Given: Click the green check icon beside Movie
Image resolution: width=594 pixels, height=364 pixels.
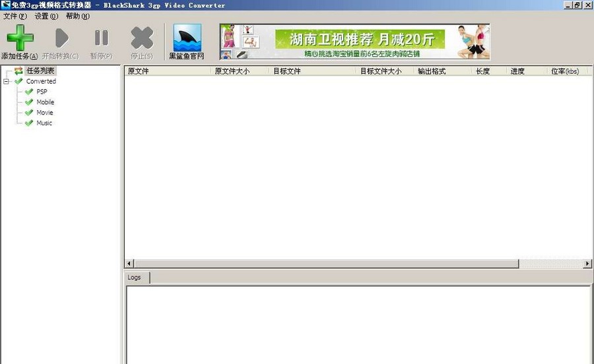Looking at the screenshot, I should (x=29, y=113).
